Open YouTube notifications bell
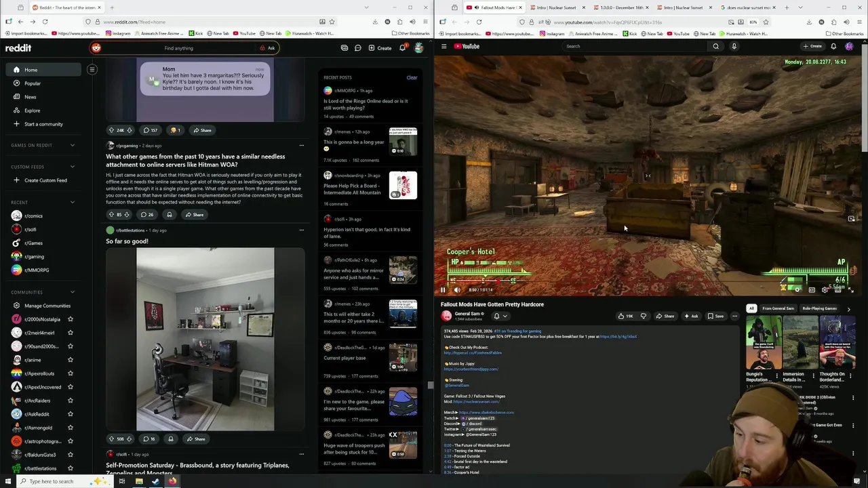The image size is (868, 488). [x=833, y=46]
